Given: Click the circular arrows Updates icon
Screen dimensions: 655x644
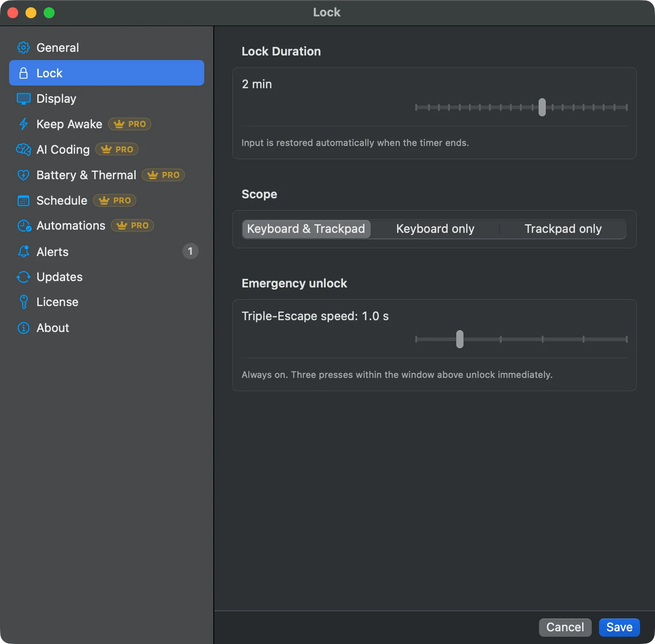Looking at the screenshot, I should (x=23, y=277).
